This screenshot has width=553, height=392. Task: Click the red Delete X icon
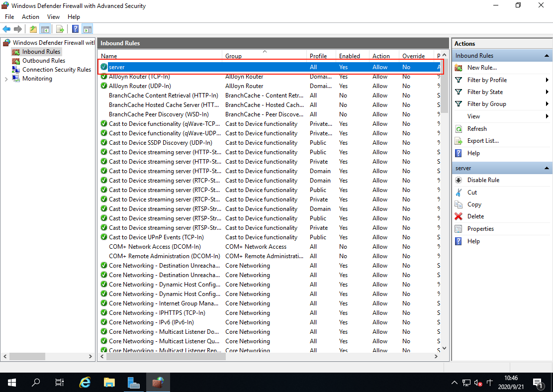click(x=459, y=216)
